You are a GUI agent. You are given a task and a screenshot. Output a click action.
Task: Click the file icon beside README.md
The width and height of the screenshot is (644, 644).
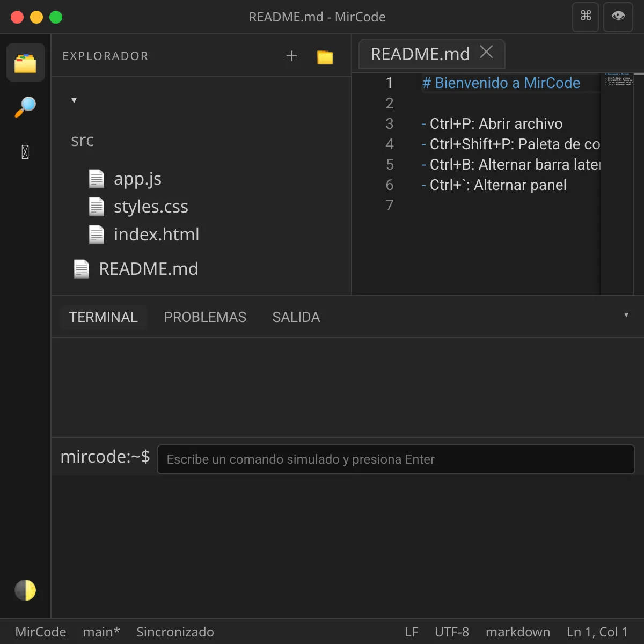click(82, 269)
